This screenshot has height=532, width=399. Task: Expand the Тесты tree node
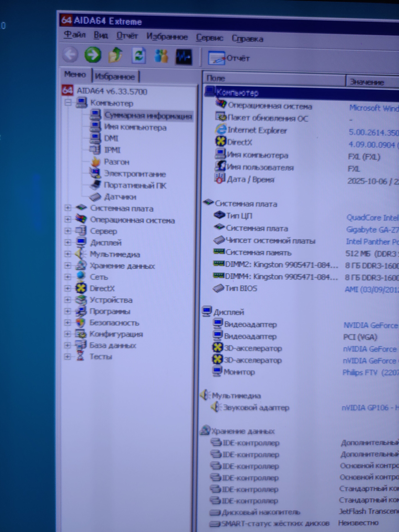(67, 356)
